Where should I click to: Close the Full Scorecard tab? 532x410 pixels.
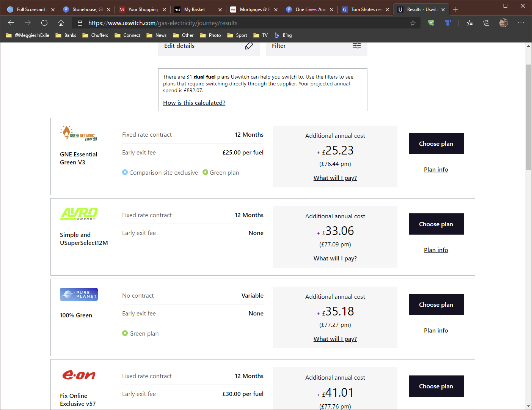pyautogui.click(x=53, y=9)
